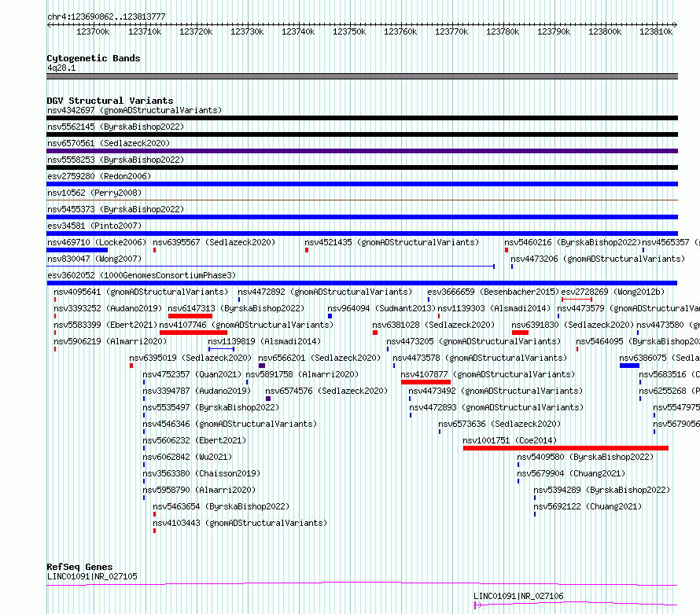This screenshot has width=700, height=614.
Task: Open nsv4107746 gnomAD variant label
Action: [x=246, y=325]
